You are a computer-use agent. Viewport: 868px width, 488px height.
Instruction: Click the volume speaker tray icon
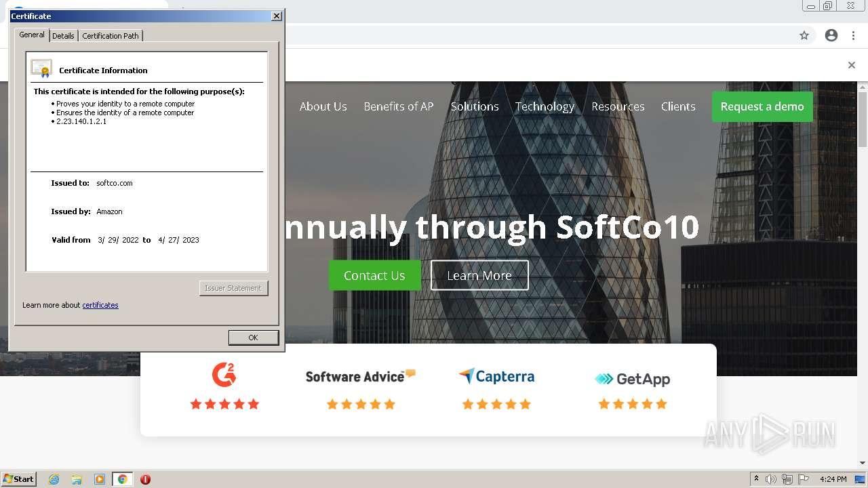pyautogui.click(x=771, y=479)
